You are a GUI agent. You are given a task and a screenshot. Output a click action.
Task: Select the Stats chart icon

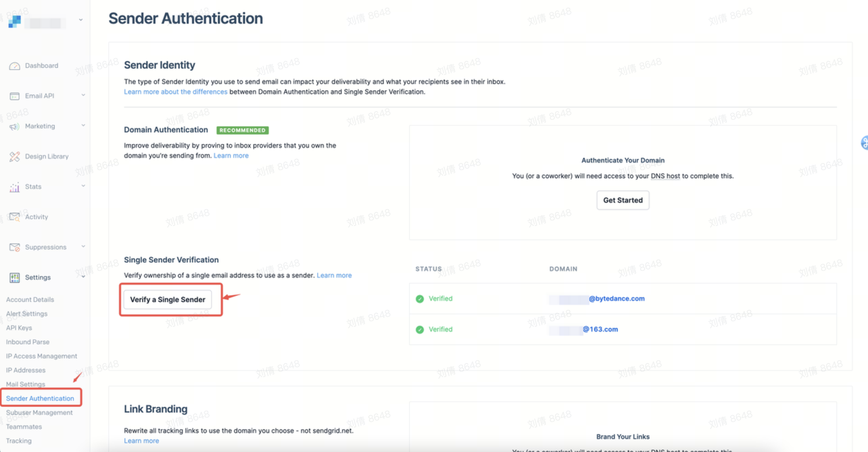click(14, 187)
